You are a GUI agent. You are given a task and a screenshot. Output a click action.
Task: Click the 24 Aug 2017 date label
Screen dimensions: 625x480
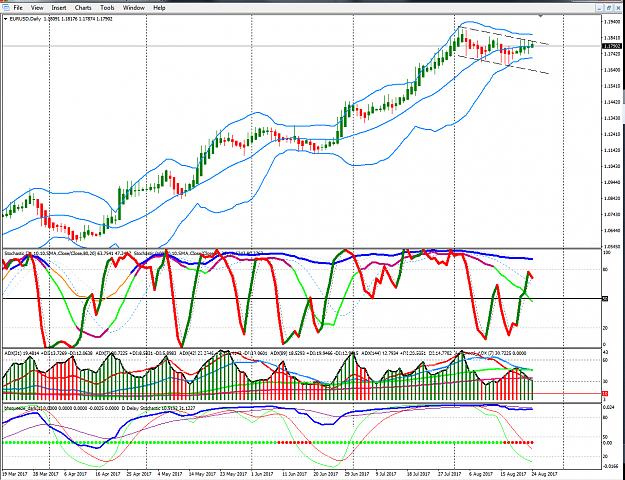(x=546, y=474)
